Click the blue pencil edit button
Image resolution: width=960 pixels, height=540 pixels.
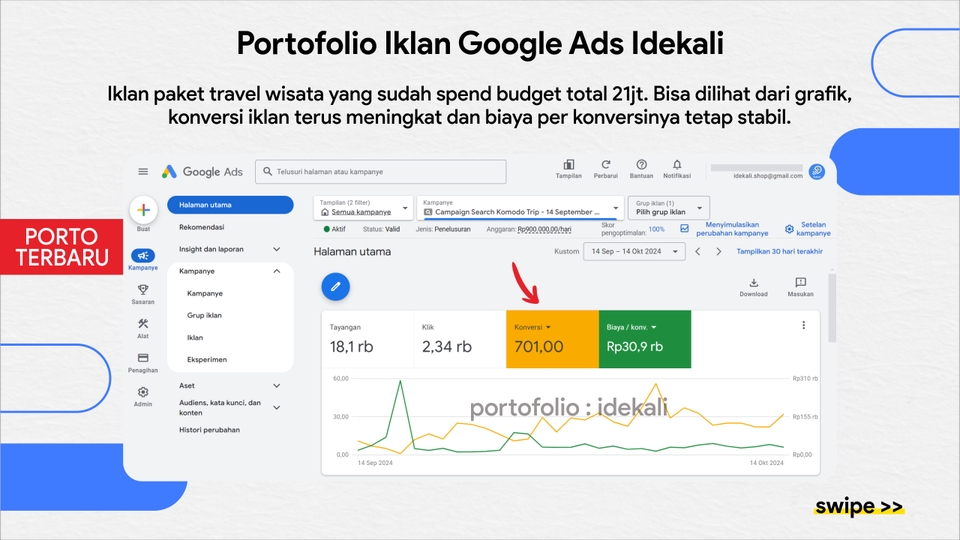pos(336,287)
